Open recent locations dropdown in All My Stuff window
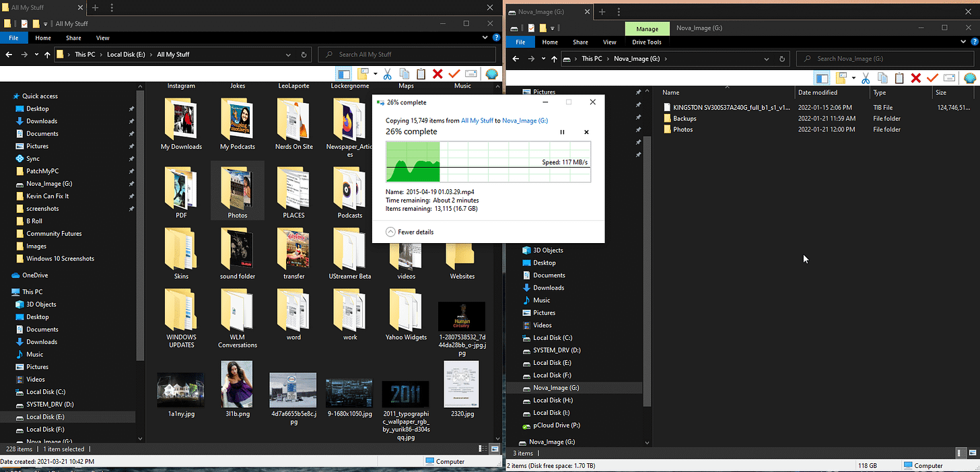The width and height of the screenshot is (980, 472). coord(36,55)
